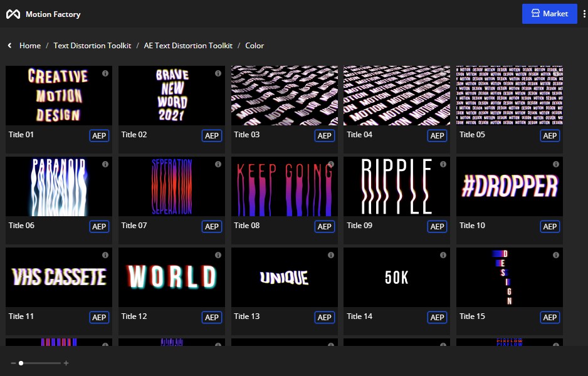Click the Motion Factory title text
Image resolution: width=588 pixels, height=376 pixels.
pos(53,14)
